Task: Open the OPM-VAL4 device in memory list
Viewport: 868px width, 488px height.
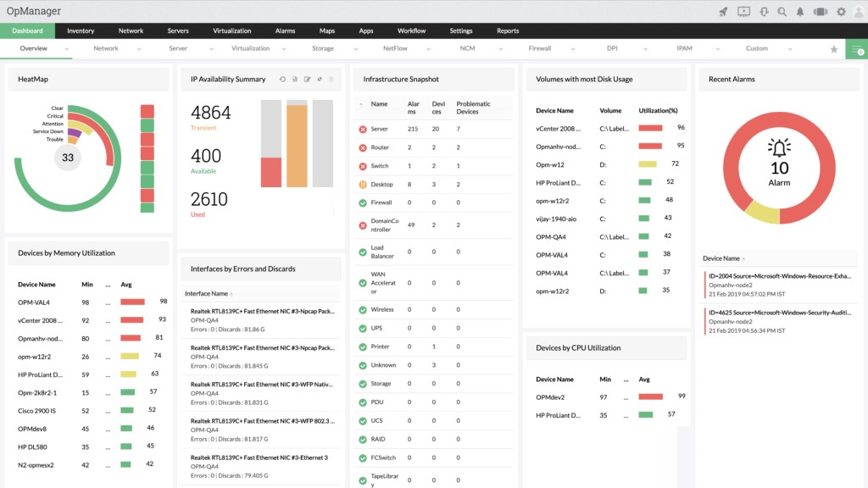Action: pyautogui.click(x=34, y=302)
